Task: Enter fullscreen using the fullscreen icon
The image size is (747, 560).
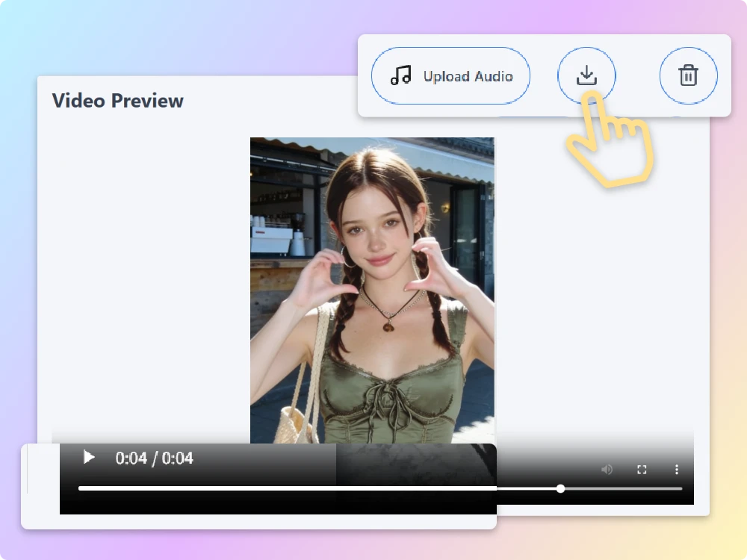Action: 642,470
